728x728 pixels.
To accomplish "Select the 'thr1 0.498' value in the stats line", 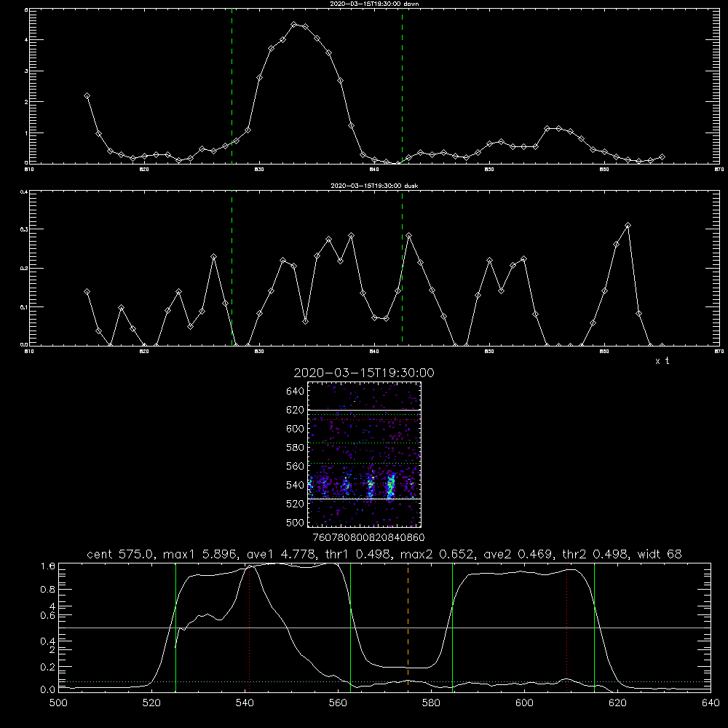I will tap(358, 554).
